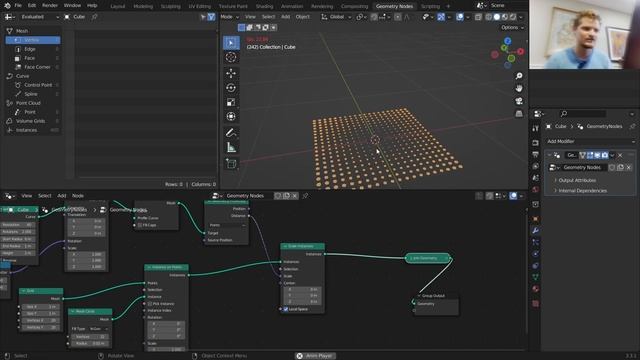This screenshot has height=360, width=640.
Task: Select the Measure ruler tool
Action: click(231, 147)
